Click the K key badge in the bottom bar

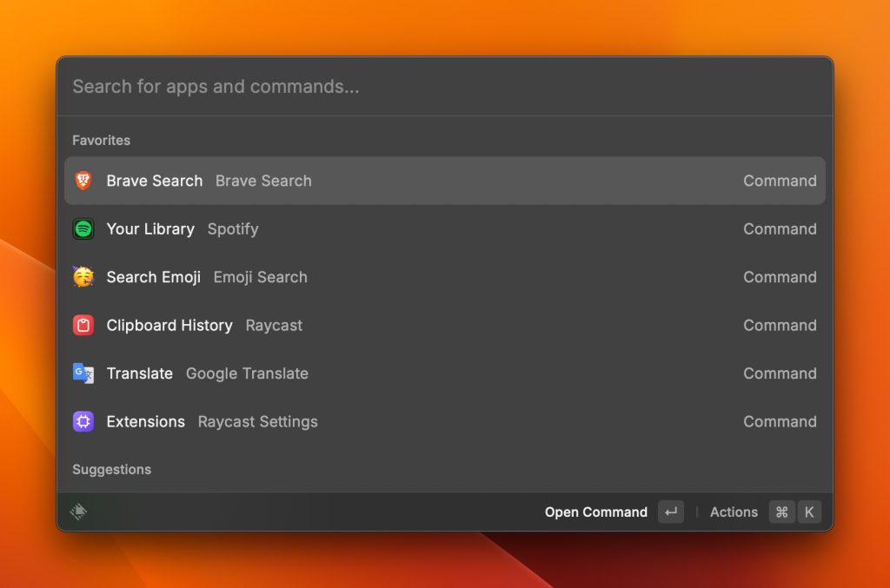[809, 512]
